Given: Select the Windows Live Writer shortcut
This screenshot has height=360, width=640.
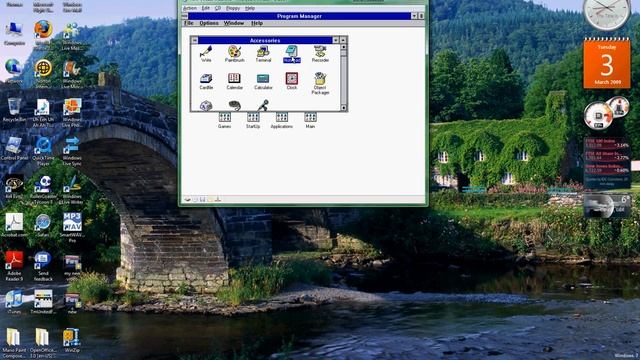Looking at the screenshot, I should tap(72, 190).
